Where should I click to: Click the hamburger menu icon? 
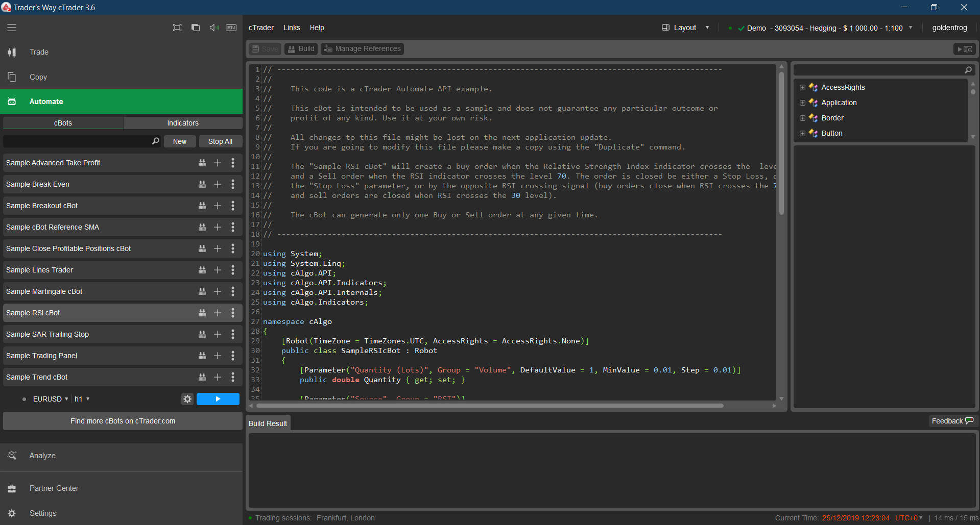pos(12,28)
